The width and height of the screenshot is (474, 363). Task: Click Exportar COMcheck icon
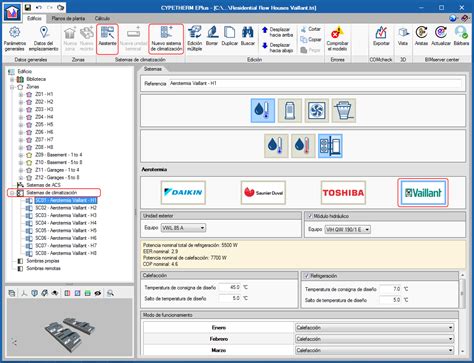(x=381, y=36)
